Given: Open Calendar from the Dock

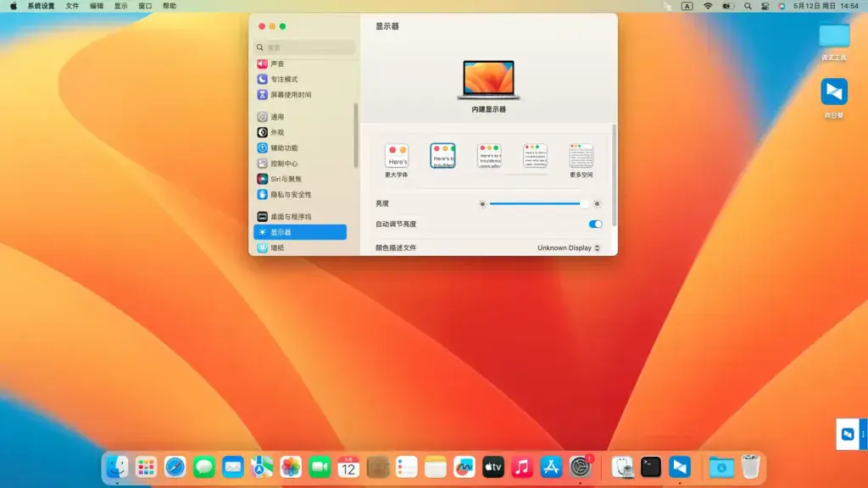Looking at the screenshot, I should click(x=348, y=468).
